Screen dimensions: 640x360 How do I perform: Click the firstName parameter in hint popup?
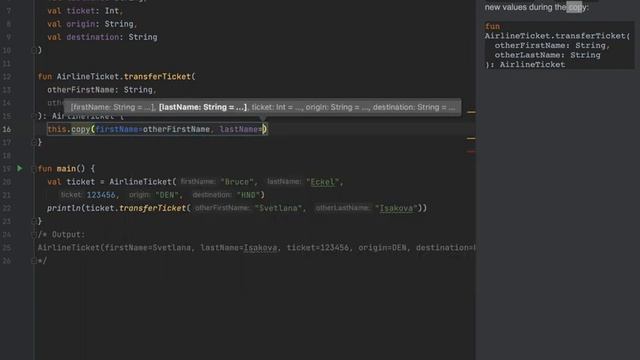[113, 107]
